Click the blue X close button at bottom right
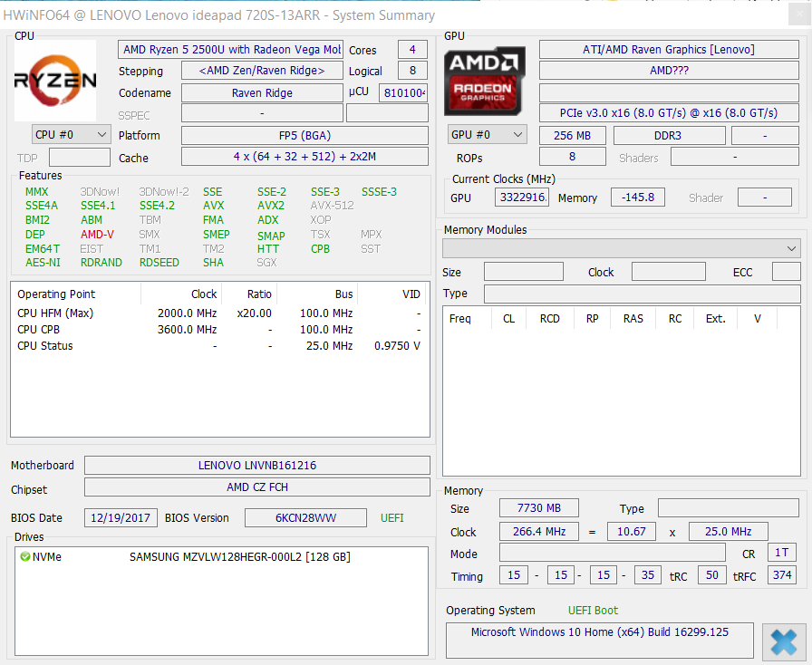 click(784, 642)
